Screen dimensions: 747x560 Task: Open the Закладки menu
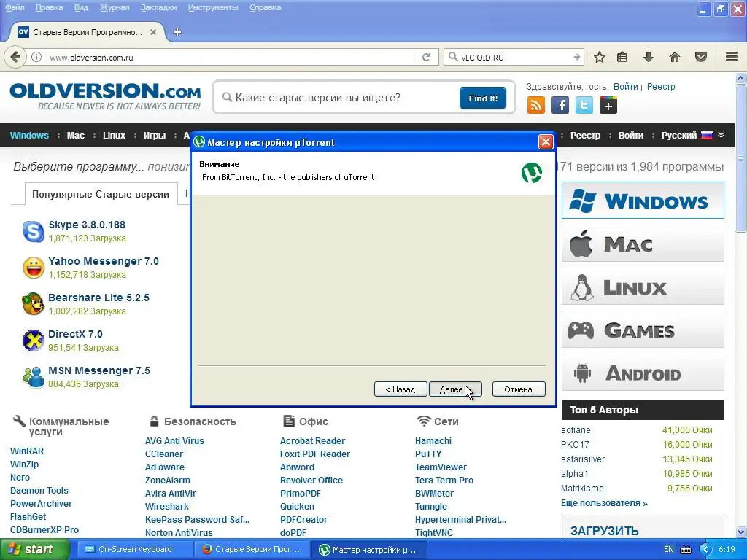pyautogui.click(x=158, y=7)
